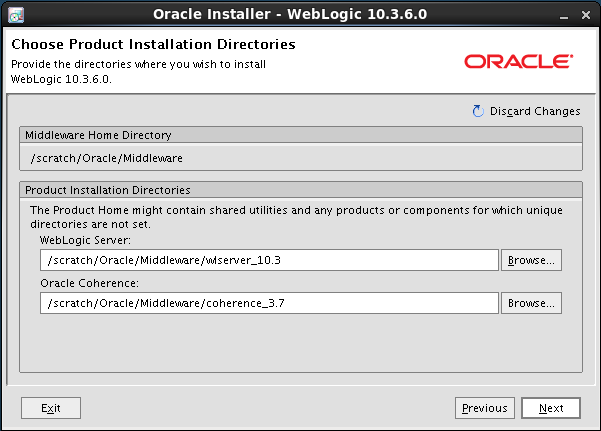Image resolution: width=601 pixels, height=431 pixels.
Task: Click the WebLogic Server: label
Action: (x=85, y=240)
